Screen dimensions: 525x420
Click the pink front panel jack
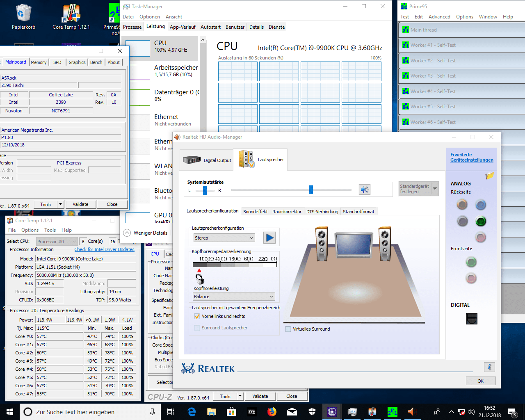pyautogui.click(x=471, y=278)
